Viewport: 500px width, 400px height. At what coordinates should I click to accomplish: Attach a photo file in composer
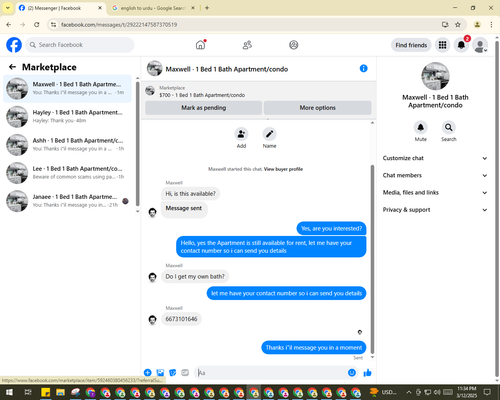[160, 373]
